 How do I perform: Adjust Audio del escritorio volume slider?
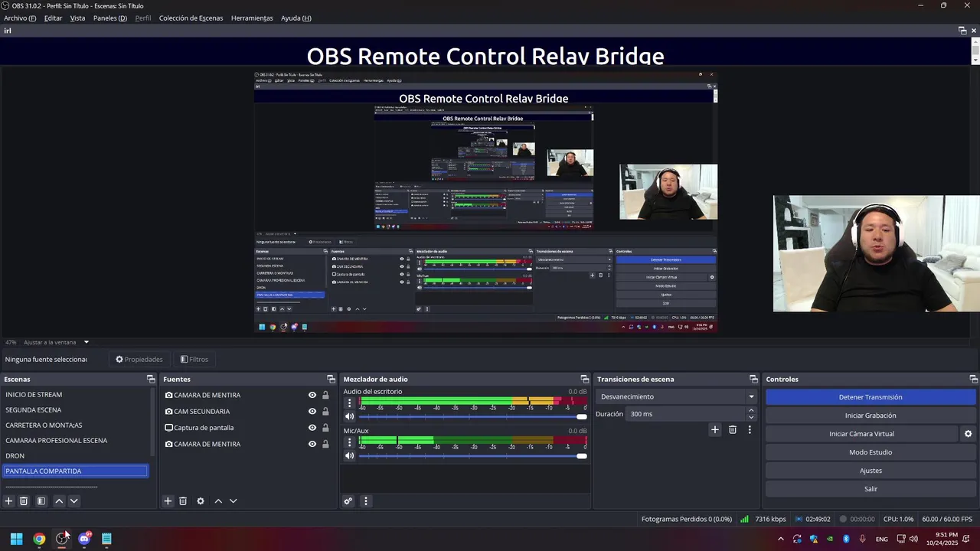(x=472, y=416)
